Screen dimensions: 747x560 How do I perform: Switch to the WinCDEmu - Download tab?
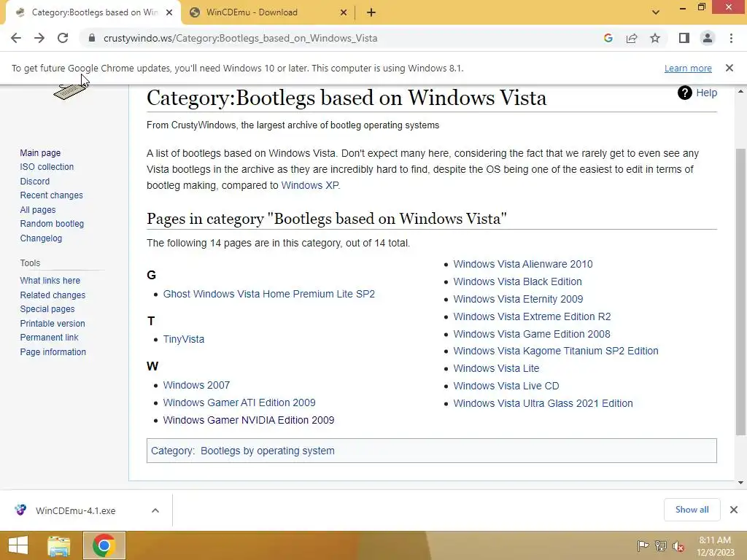pyautogui.click(x=268, y=12)
